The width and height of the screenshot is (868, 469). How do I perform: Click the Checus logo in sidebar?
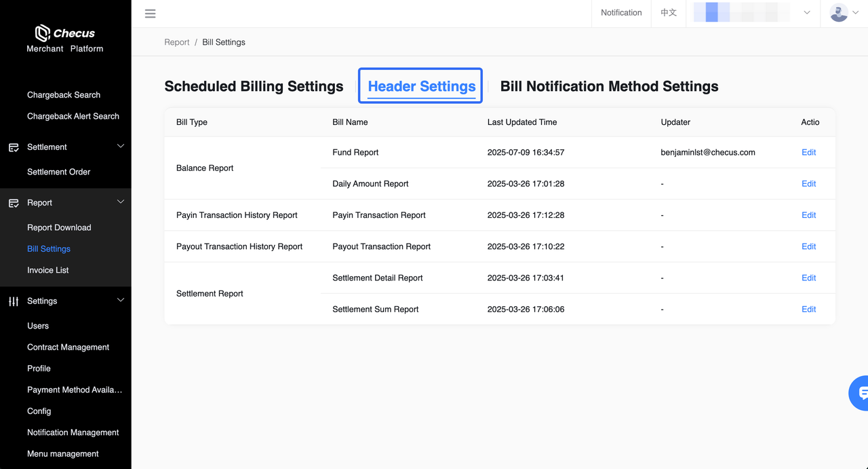[64, 33]
